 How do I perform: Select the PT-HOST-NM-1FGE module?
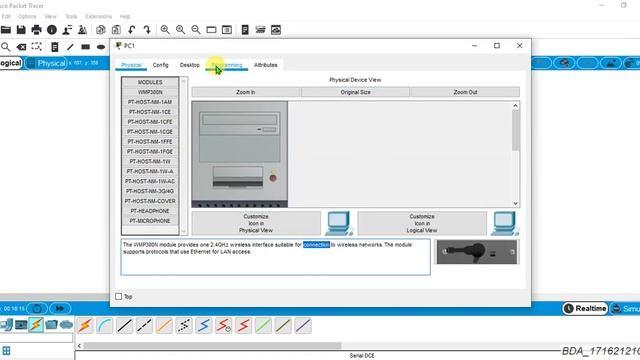[x=150, y=151]
